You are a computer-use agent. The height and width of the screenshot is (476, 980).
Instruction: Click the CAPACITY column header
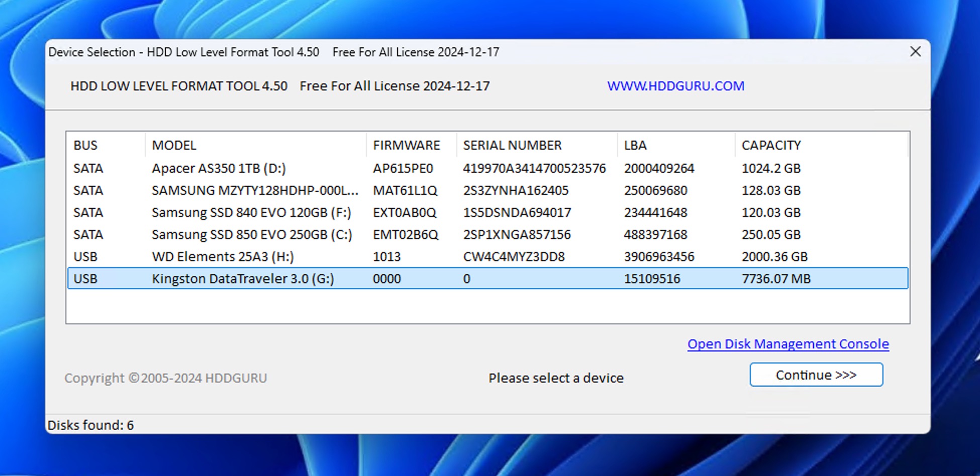[771, 145]
